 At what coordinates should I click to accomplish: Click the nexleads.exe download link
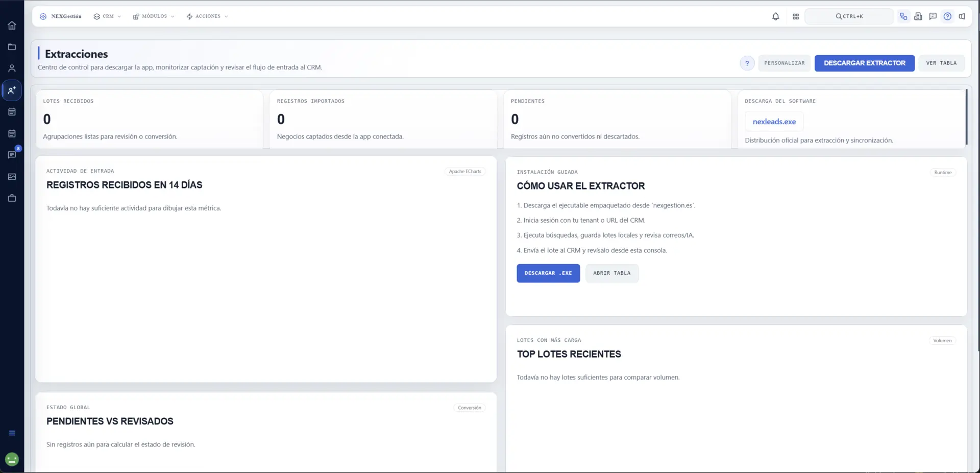coord(774,122)
